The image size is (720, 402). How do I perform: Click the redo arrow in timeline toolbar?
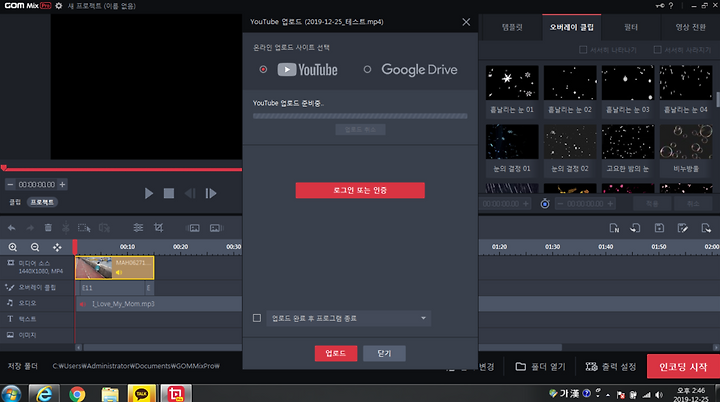point(30,228)
